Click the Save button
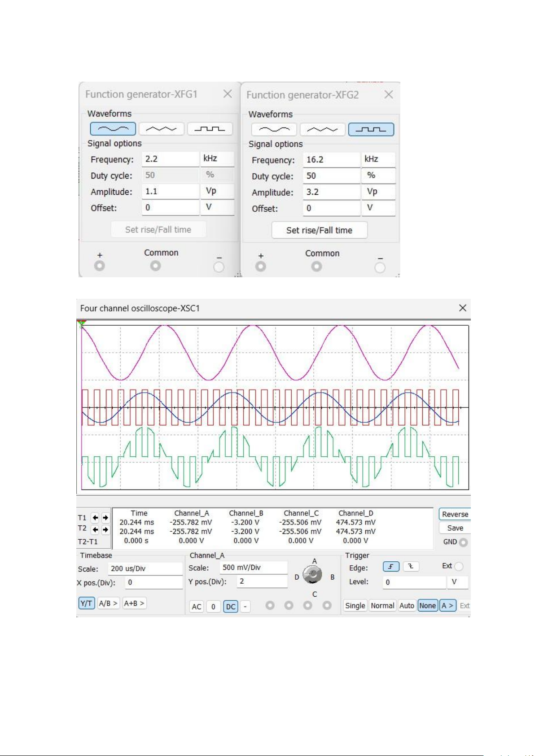This screenshot has height=756, width=535. pos(455,528)
